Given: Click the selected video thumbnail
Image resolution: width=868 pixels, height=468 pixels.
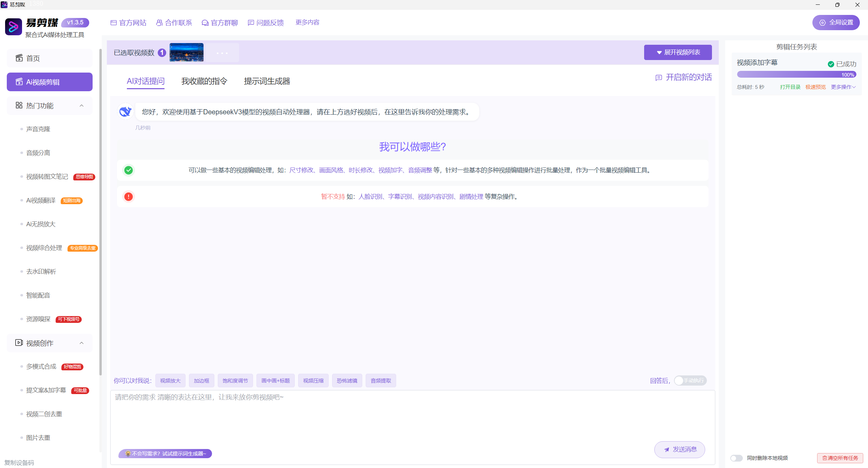Looking at the screenshot, I should point(187,53).
